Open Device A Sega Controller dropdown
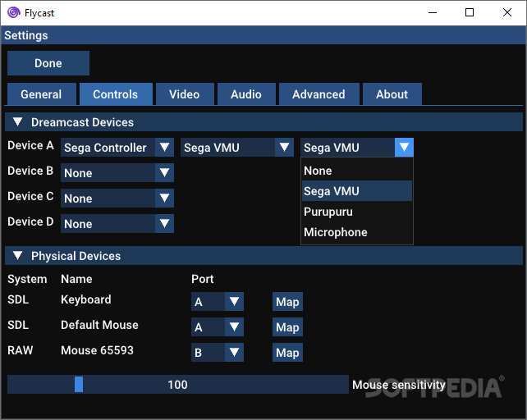Image resolution: width=527 pixels, height=420 pixels. click(x=117, y=148)
